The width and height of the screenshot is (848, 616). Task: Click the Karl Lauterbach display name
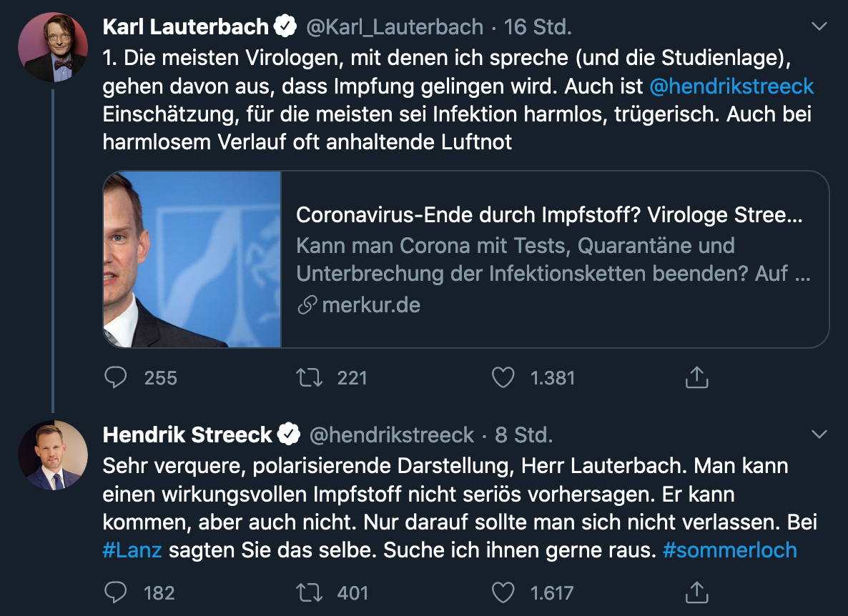[x=186, y=27]
